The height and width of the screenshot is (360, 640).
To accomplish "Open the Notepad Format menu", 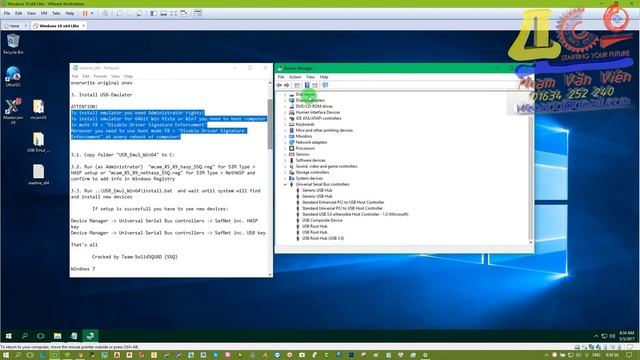I will (100, 76).
